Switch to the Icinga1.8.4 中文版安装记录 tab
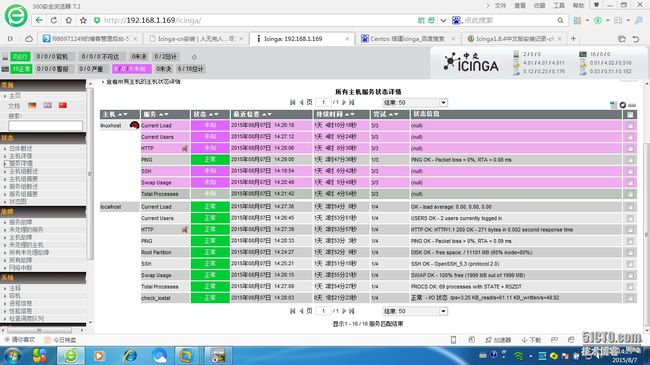Viewport: 650px width, 365px height. pos(514,39)
